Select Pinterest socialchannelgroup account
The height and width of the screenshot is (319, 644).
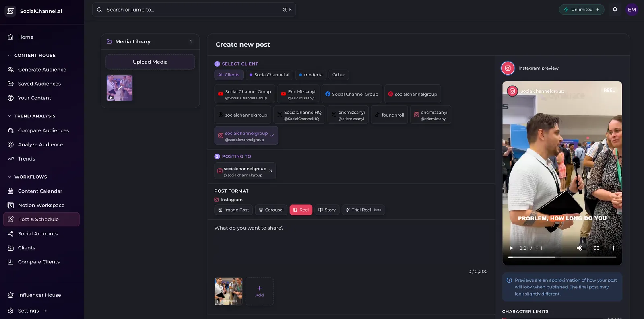413,94
